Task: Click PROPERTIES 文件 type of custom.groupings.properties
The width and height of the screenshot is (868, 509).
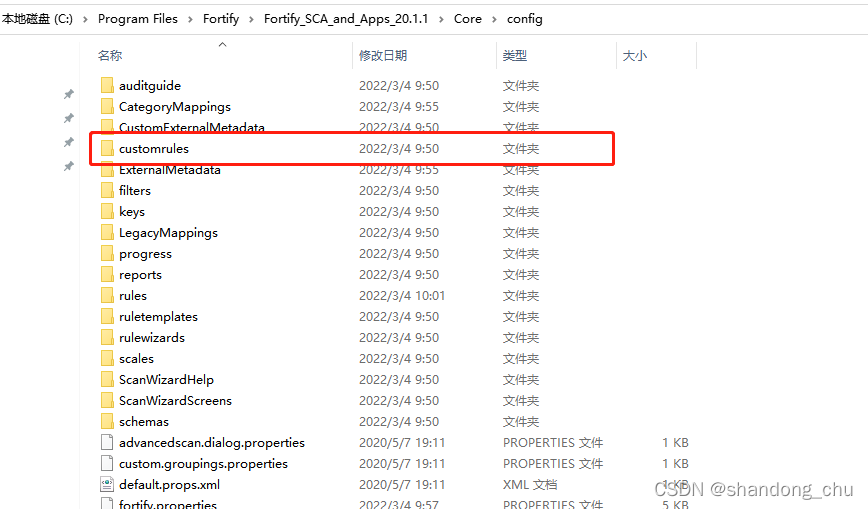Action: (x=553, y=464)
